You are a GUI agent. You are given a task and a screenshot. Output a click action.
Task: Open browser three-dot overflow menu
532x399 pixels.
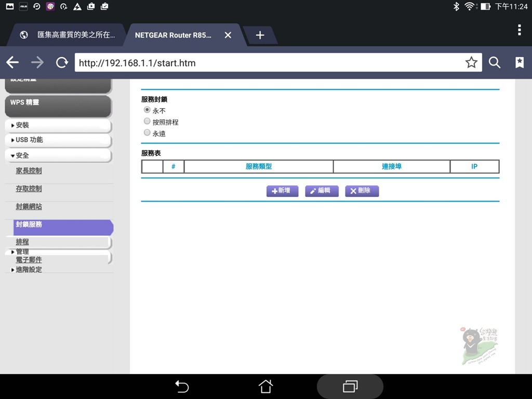pyautogui.click(x=520, y=30)
